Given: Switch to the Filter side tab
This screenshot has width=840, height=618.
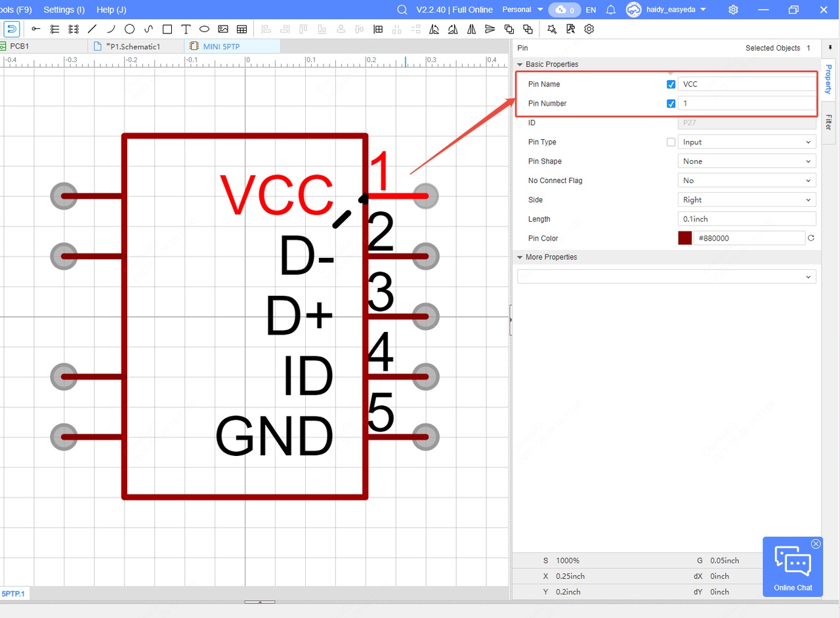Looking at the screenshot, I should tap(828, 121).
